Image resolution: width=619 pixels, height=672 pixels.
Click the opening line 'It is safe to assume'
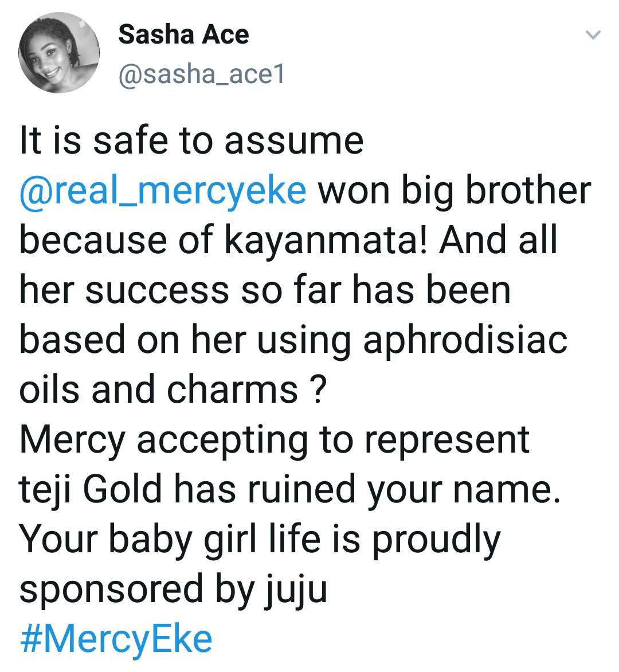pos(191,141)
